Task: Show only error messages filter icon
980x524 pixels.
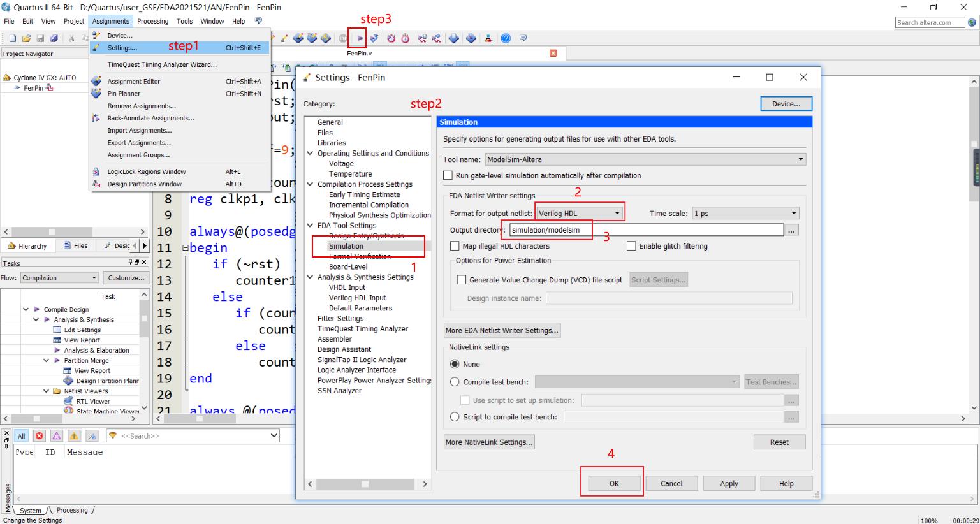Action: [40, 436]
